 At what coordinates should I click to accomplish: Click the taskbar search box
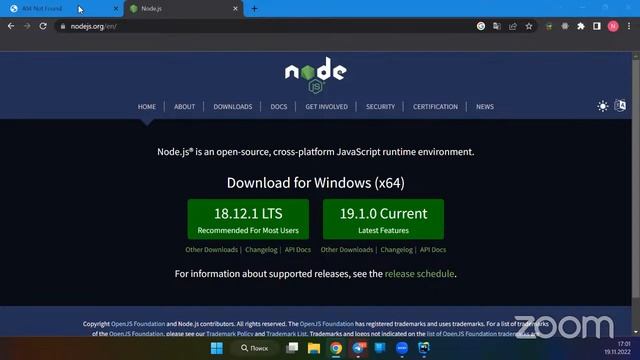254,348
